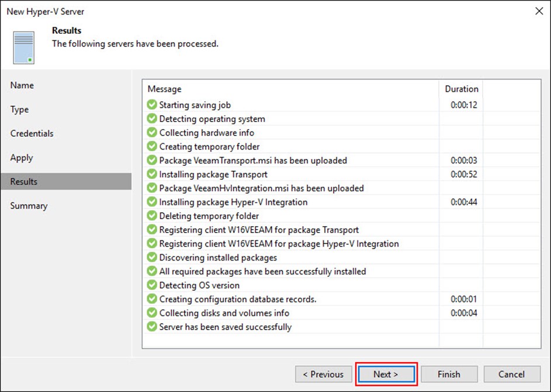Select the Results wizard step
The width and height of the screenshot is (551, 392).
pyautogui.click(x=66, y=182)
